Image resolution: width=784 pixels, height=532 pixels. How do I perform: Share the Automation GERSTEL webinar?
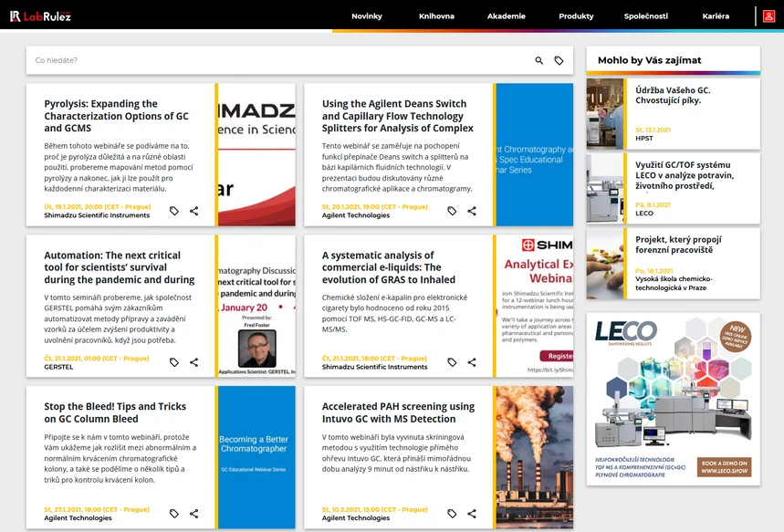[x=194, y=362]
